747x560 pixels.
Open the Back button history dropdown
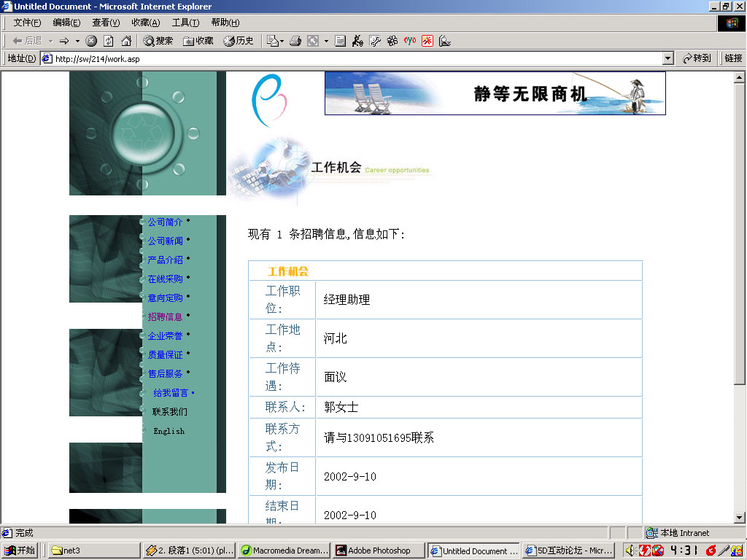tap(50, 41)
